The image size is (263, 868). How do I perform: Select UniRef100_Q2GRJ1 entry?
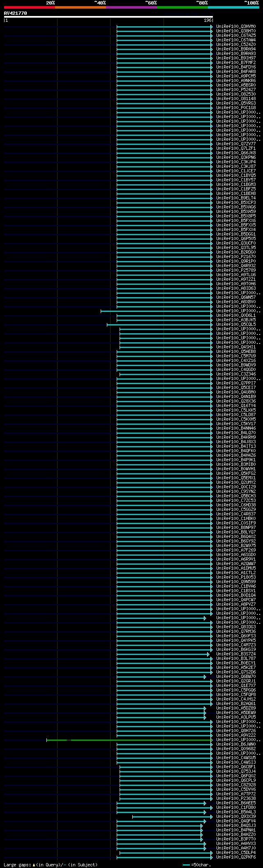[236, 681]
